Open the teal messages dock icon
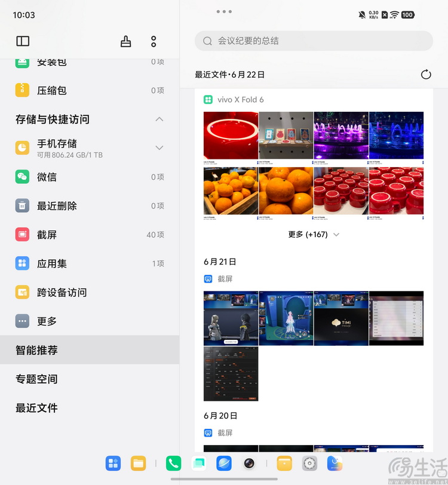The width and height of the screenshot is (448, 485). (x=199, y=463)
